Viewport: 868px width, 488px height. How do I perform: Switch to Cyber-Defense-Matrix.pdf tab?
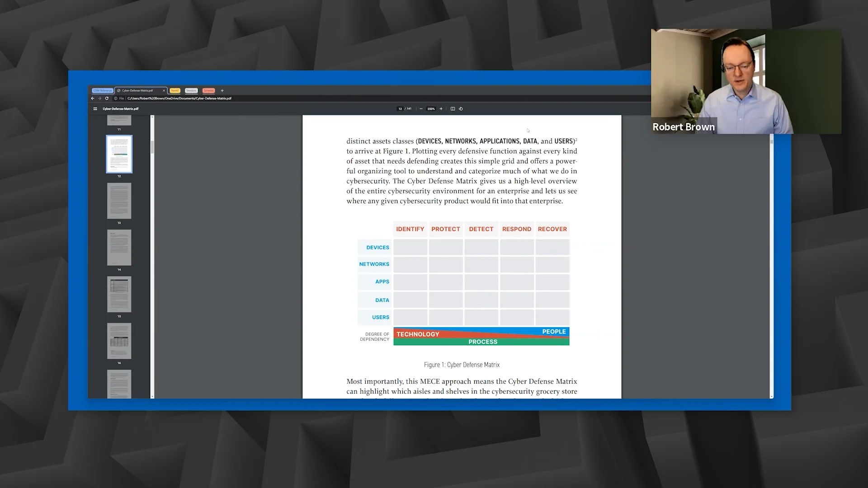click(x=138, y=91)
